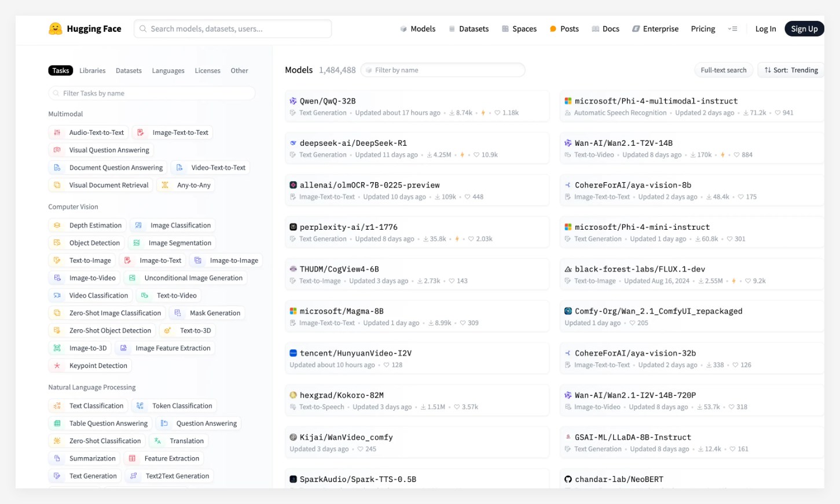
Task: Click the Hugging Face emoji logo
Action: tap(56, 28)
